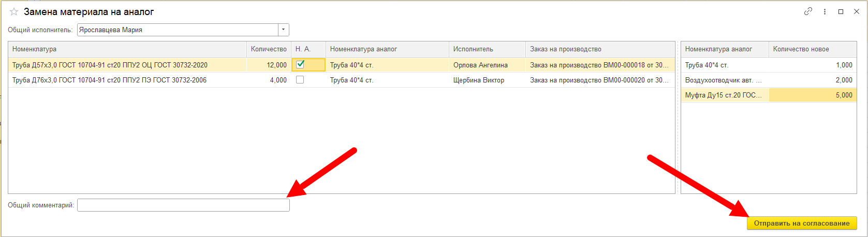Click new quantity cell 2,000
This screenshot has width=868, height=237.
pos(813,80)
